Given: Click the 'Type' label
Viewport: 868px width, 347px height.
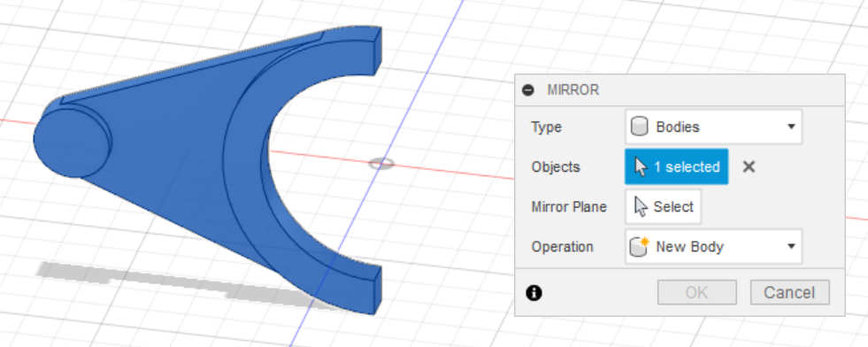Looking at the screenshot, I should (547, 127).
